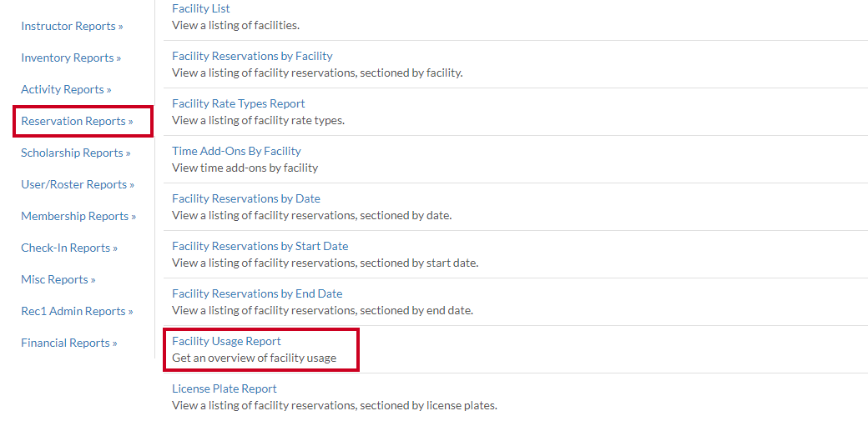
Task: Open Misc Reports category
Action: [x=58, y=278]
